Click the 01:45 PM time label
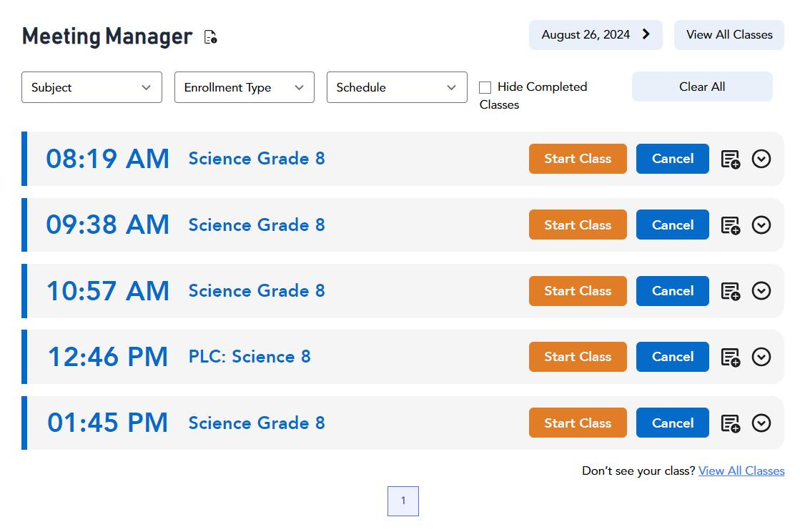This screenshot has height=532, width=800. 108,423
